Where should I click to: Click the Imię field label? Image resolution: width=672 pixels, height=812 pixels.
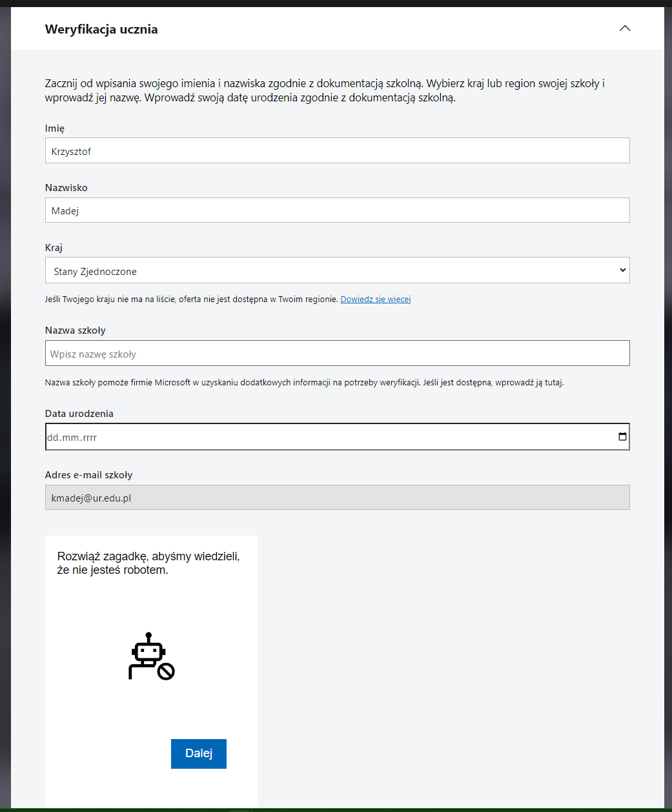click(55, 128)
